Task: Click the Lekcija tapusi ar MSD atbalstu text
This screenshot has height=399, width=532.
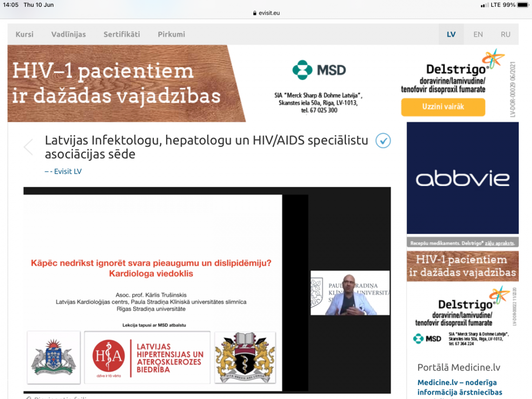Action: pos(154,325)
